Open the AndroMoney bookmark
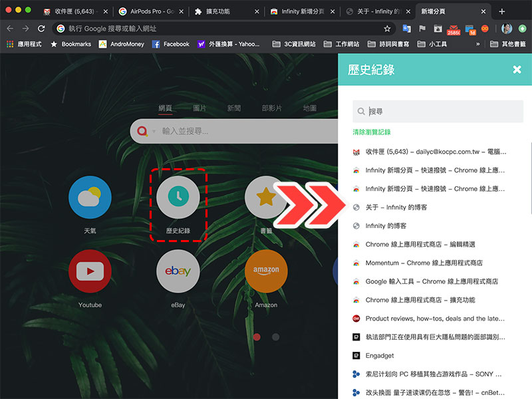The width and height of the screenshot is (532, 399). coord(122,44)
